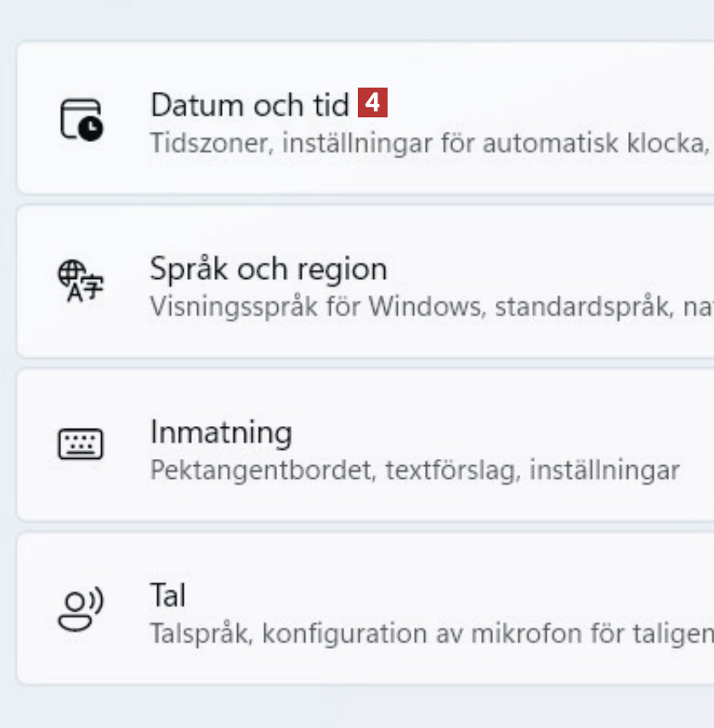Screen dimensions: 714x728
Task: Click the speaking-person icon beside Tal
Action: pyautogui.click(x=81, y=609)
